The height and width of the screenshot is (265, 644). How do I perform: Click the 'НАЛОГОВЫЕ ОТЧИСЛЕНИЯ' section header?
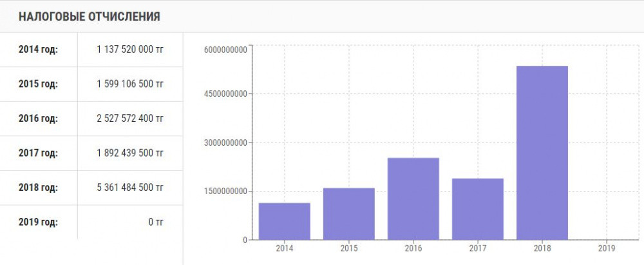click(90, 17)
